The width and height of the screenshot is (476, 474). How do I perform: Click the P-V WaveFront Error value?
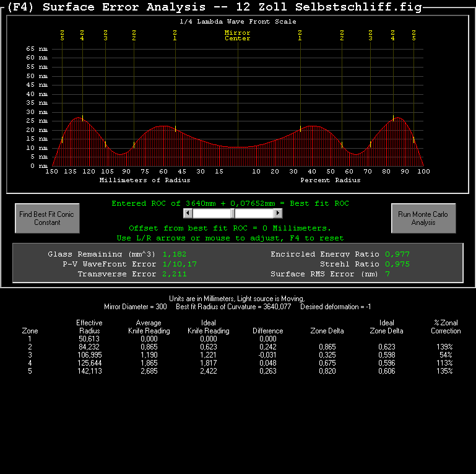point(180,264)
